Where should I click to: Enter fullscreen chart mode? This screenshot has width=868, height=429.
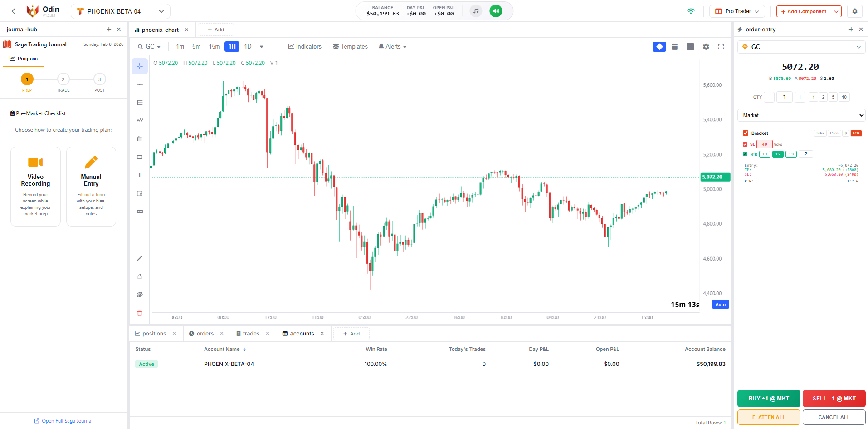click(721, 47)
